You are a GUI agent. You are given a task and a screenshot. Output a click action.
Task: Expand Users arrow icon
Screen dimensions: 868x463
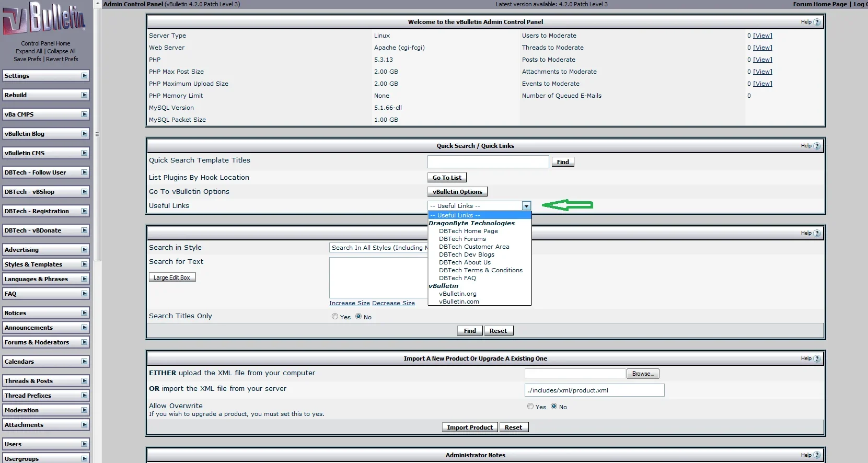click(84, 444)
